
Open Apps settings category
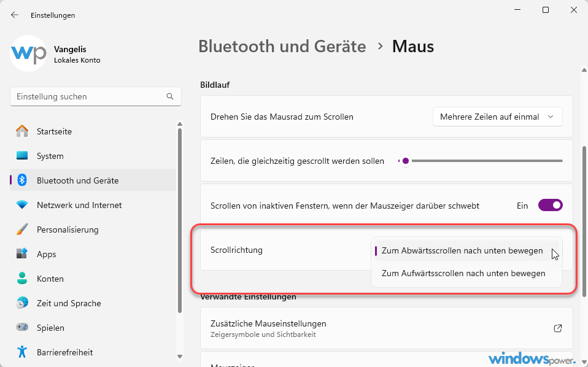(93, 254)
